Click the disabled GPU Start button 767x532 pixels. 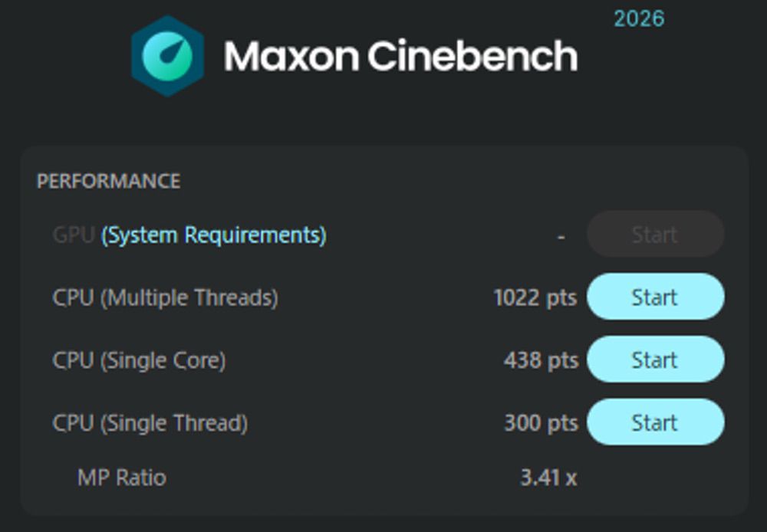point(656,235)
